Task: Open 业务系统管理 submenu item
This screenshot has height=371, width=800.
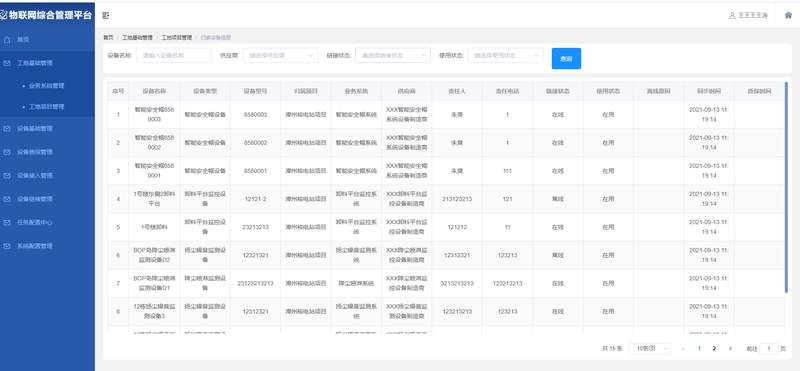Action: pyautogui.click(x=47, y=86)
